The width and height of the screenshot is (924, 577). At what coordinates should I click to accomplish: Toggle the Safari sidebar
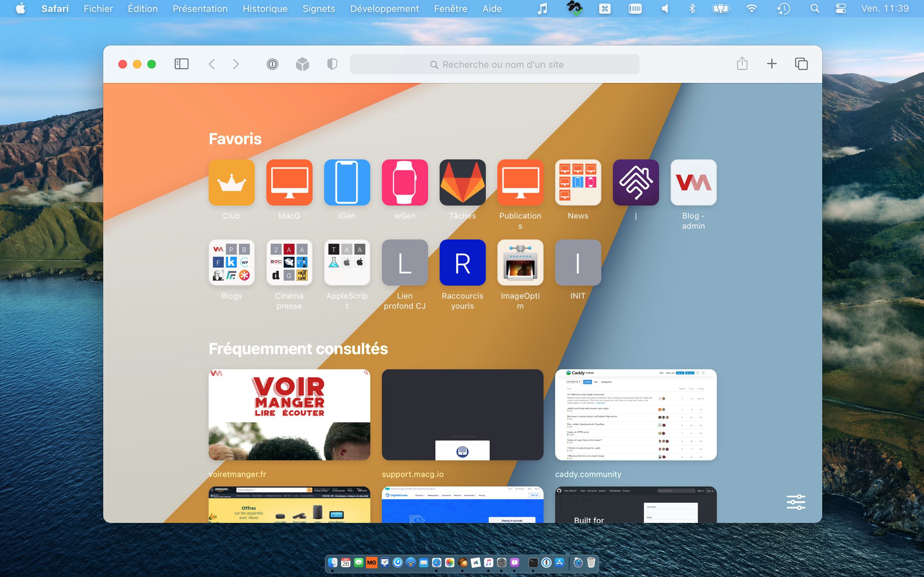pyautogui.click(x=182, y=64)
